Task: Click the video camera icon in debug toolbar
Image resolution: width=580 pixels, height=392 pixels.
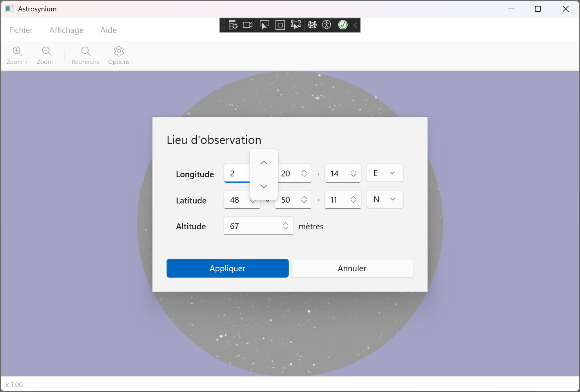Action: (x=248, y=25)
